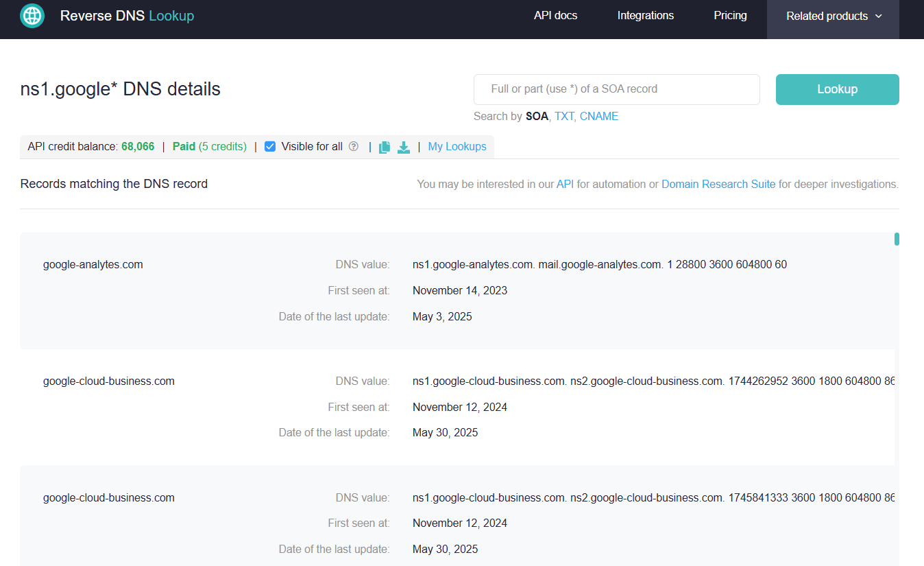The height and width of the screenshot is (566, 924).
Task: Click the ns1.google* DNS details heading
Action: (121, 89)
